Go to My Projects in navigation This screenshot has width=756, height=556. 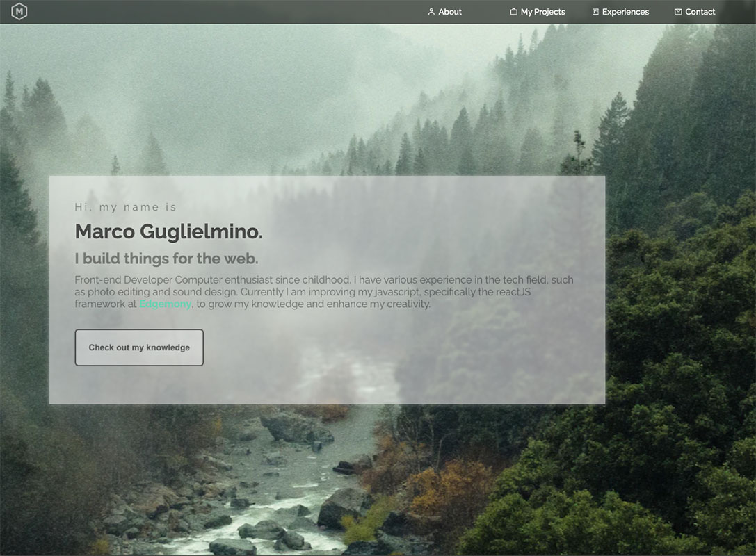coord(542,12)
